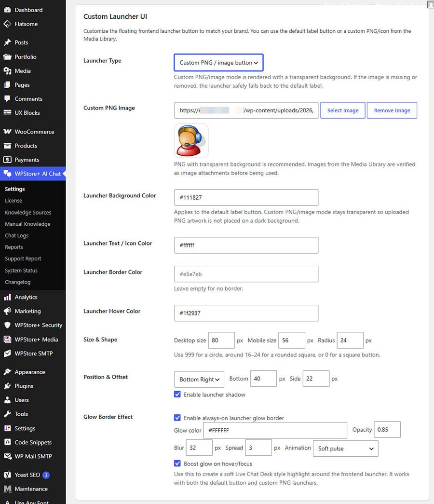
Task: Open System Status submenu item
Action: coord(21,271)
